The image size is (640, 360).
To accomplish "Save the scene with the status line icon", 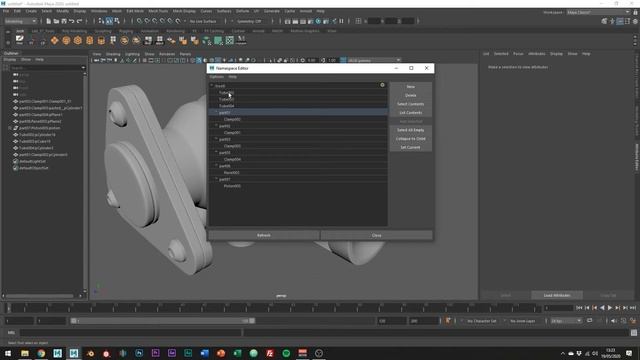I will click(x=64, y=21).
